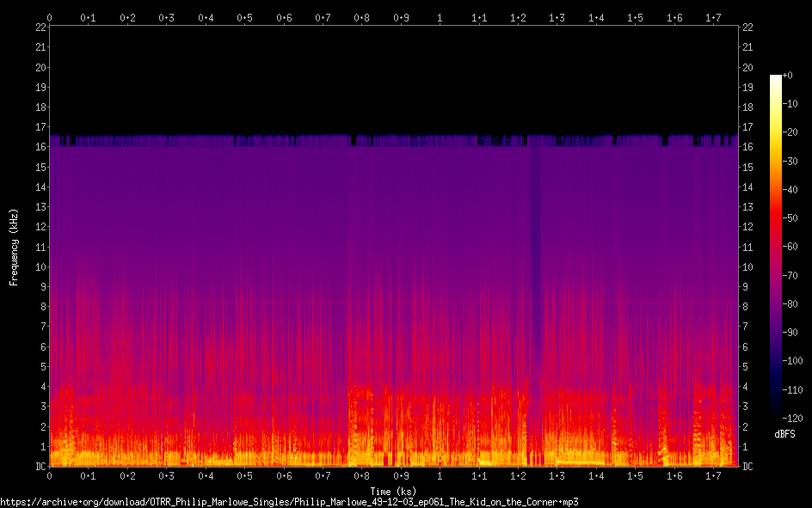Screen dimensions: 812x508
Task: Select the dBFS label under the color scale
Action: [784, 434]
